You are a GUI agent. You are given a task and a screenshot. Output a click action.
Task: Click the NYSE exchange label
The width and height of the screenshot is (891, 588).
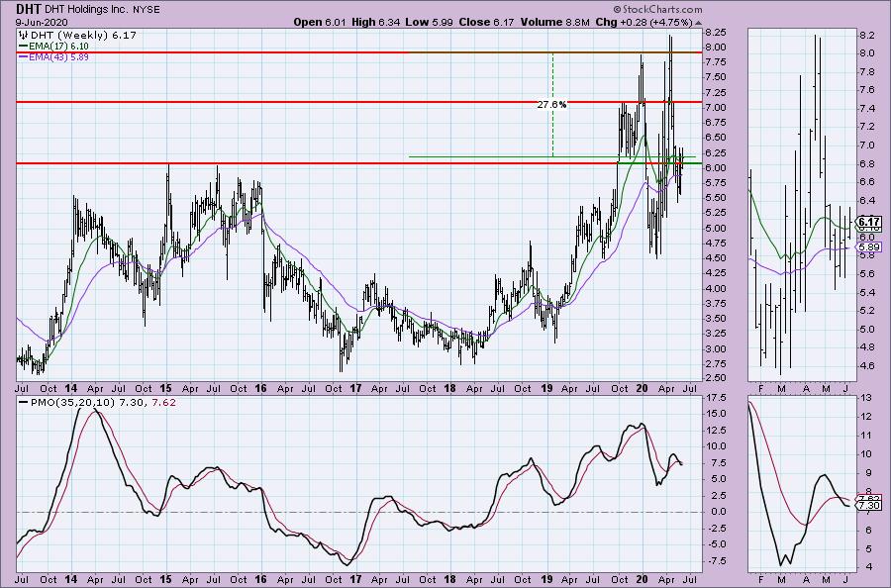point(148,10)
